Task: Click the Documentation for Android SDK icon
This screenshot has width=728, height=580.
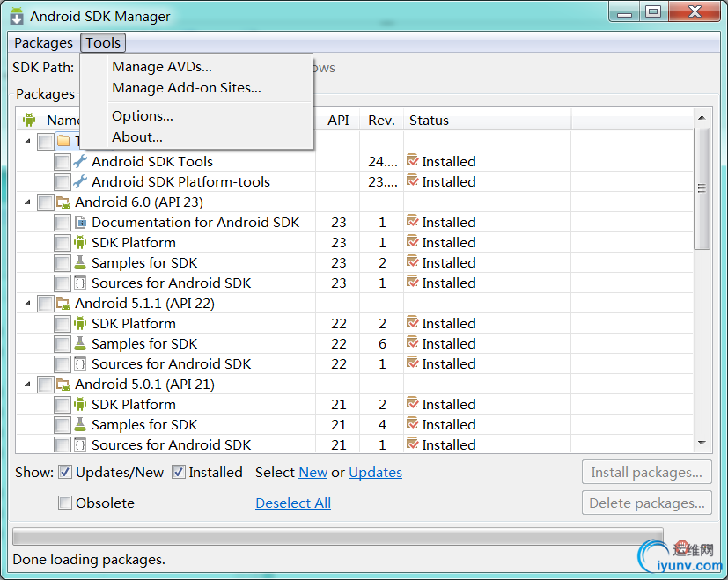Action: 80,223
